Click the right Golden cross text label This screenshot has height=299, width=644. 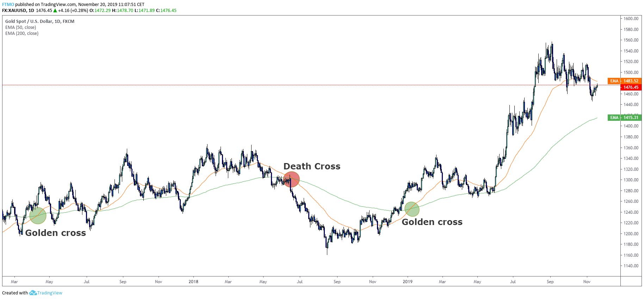pyautogui.click(x=432, y=222)
